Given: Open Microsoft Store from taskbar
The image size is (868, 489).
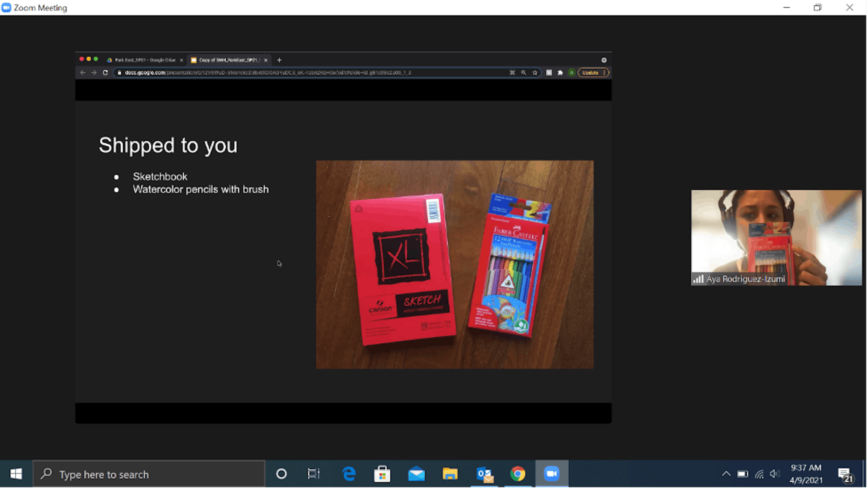Looking at the screenshot, I should click(382, 474).
